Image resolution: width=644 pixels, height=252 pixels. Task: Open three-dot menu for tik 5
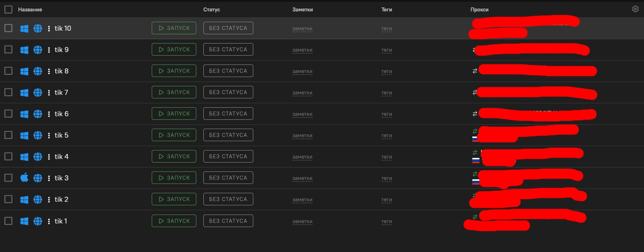click(49, 135)
